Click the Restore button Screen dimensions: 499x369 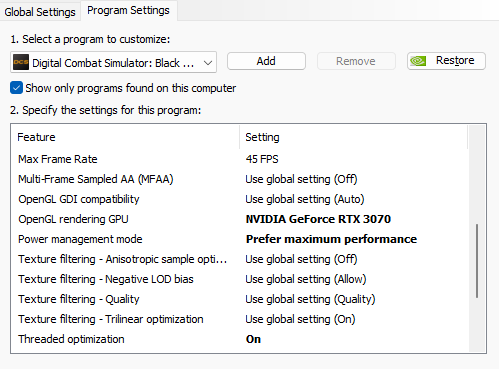tap(446, 61)
